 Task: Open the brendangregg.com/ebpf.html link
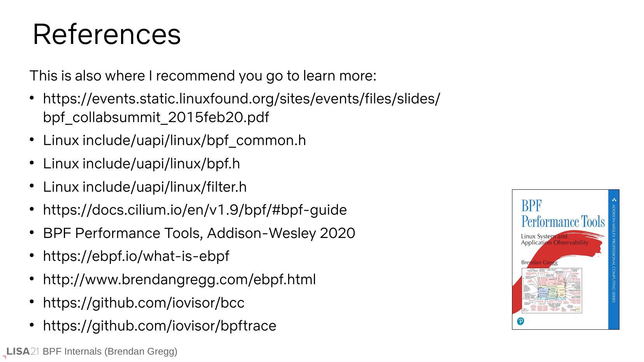[x=179, y=280]
